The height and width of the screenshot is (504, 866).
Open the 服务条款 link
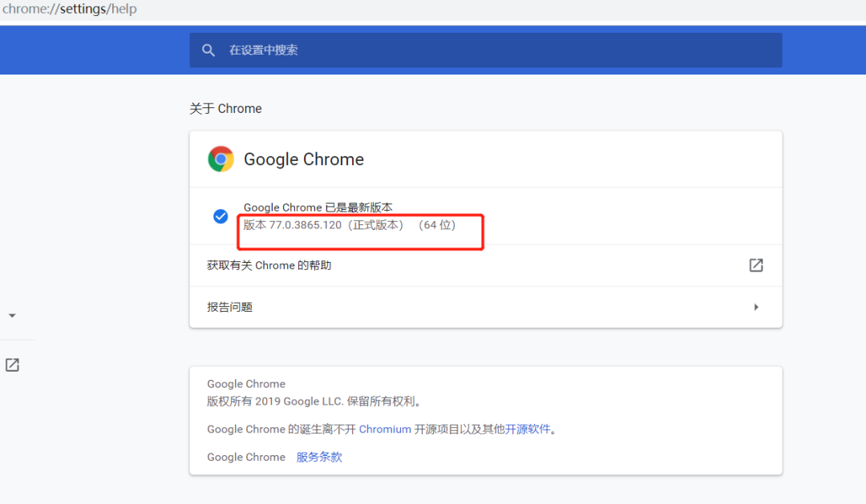click(319, 457)
